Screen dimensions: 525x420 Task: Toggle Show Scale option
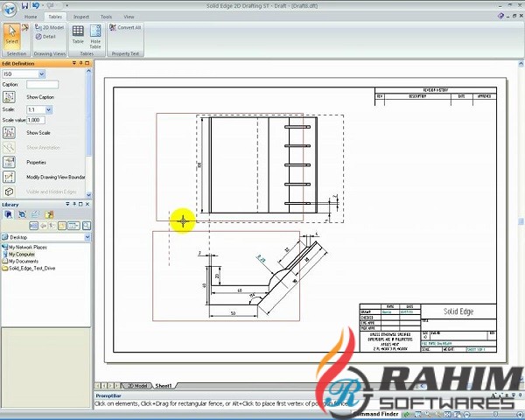click(x=9, y=133)
